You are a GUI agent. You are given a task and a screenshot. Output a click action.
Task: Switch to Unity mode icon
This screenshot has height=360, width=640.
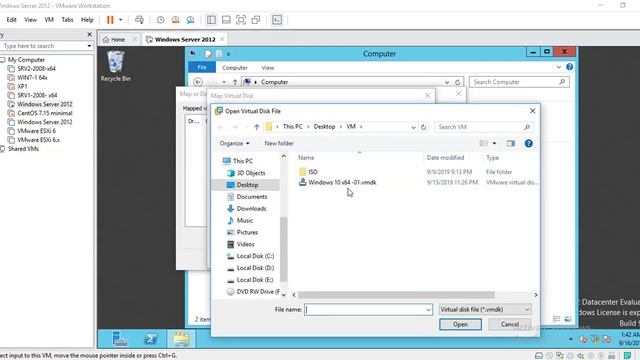click(256, 20)
